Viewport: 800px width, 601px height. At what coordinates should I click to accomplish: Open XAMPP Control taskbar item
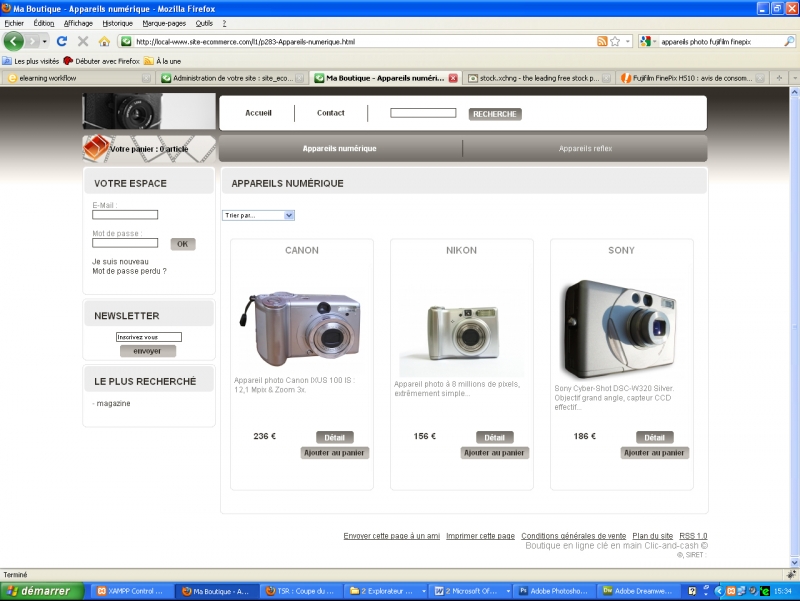pos(133,591)
